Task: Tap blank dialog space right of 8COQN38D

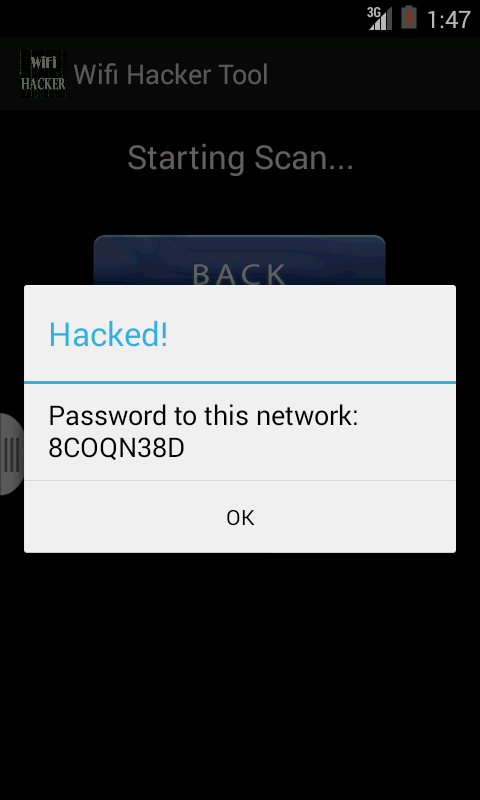Action: [319, 449]
